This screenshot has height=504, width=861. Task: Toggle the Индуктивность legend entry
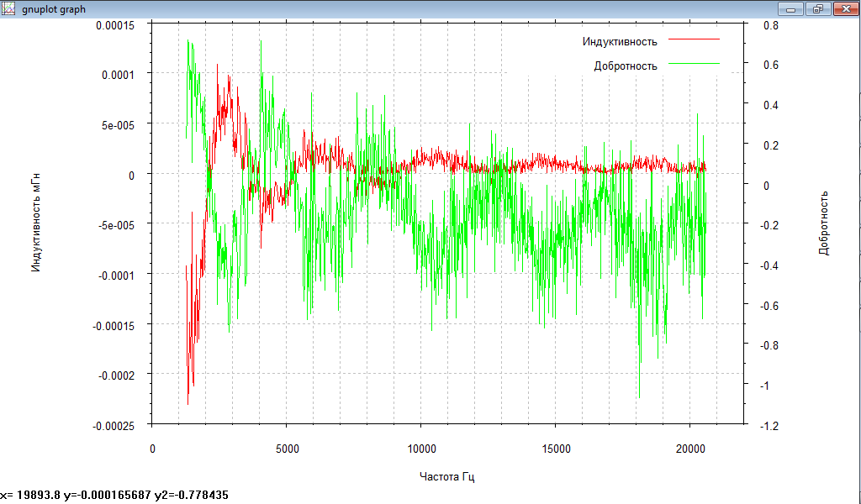coord(620,42)
